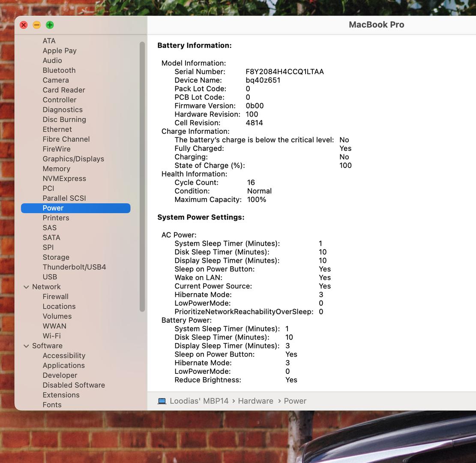
Task: Click the PrioritizeNetworkReachabilityOverSleep label
Action: (x=244, y=312)
